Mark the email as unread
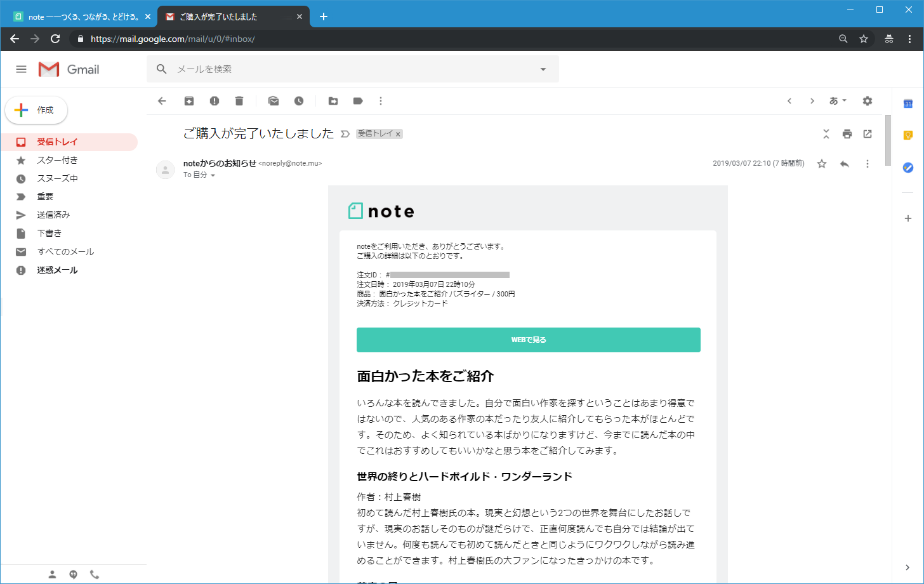This screenshot has width=924, height=584. pos(274,101)
